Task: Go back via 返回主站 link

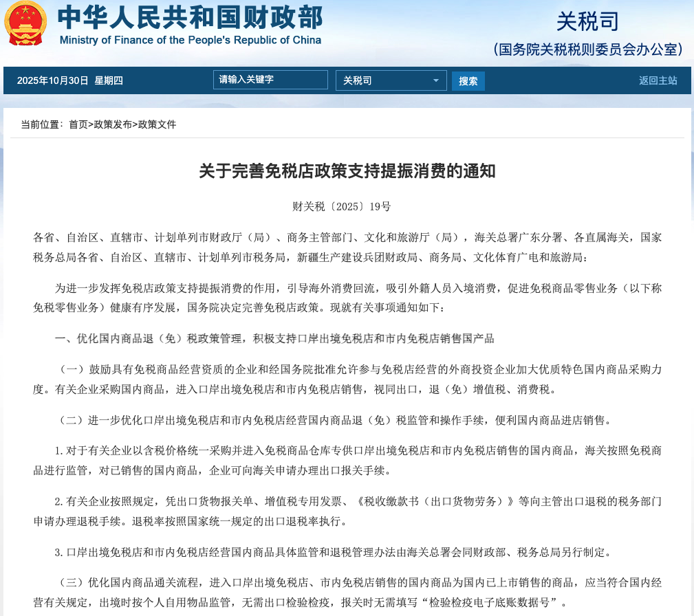Action: click(x=658, y=80)
